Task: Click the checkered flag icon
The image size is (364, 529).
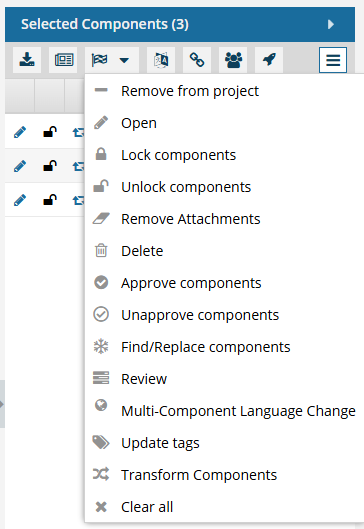Action: (100, 60)
